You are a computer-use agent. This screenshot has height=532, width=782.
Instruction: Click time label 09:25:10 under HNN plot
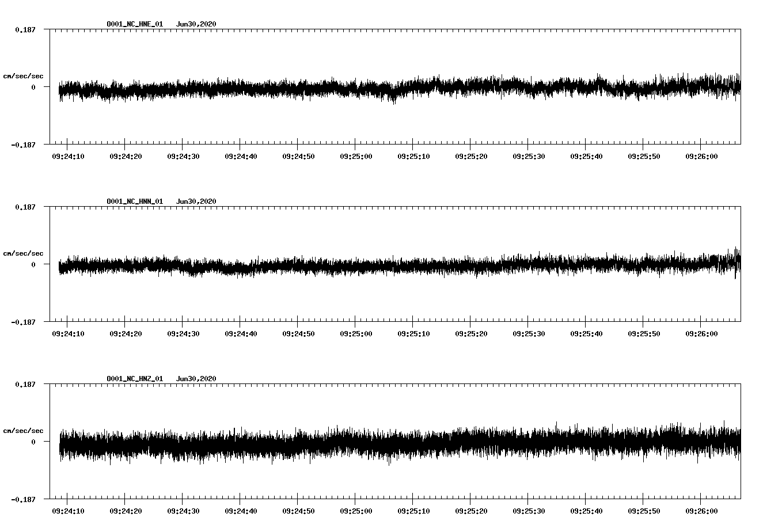[413, 333]
